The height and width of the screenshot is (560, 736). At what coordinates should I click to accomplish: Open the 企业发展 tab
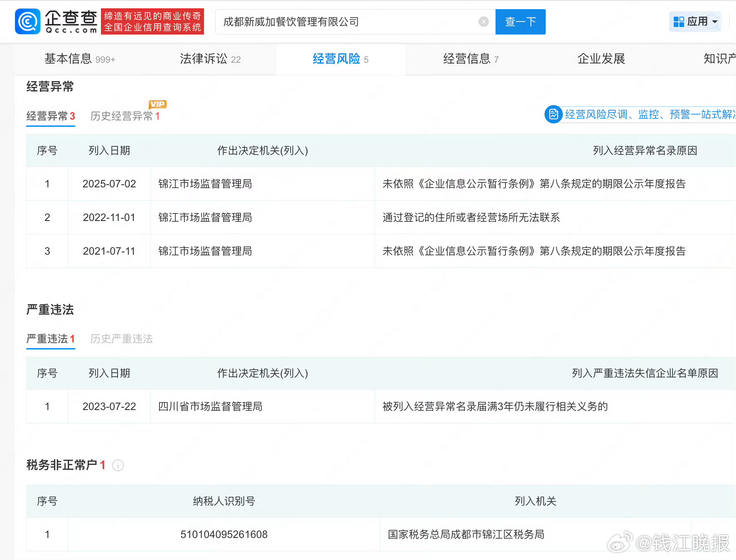(x=601, y=59)
